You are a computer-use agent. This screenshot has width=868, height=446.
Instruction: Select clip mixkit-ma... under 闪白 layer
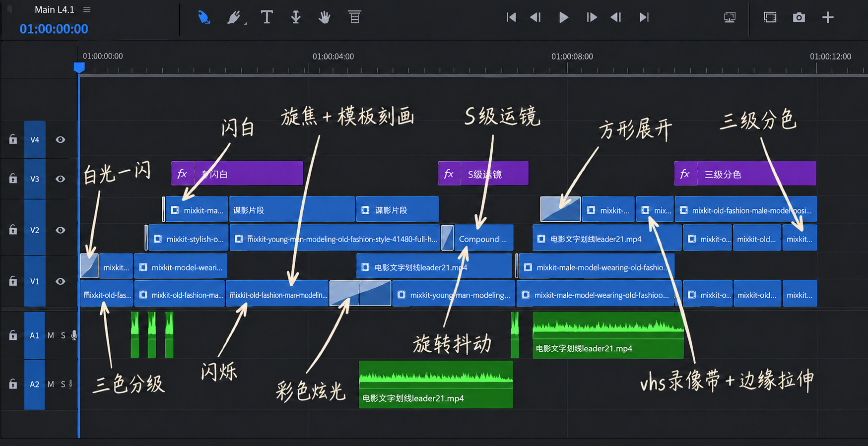coord(197,210)
